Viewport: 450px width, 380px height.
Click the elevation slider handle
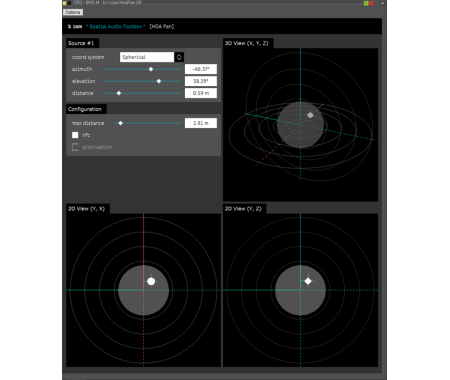coord(159,81)
